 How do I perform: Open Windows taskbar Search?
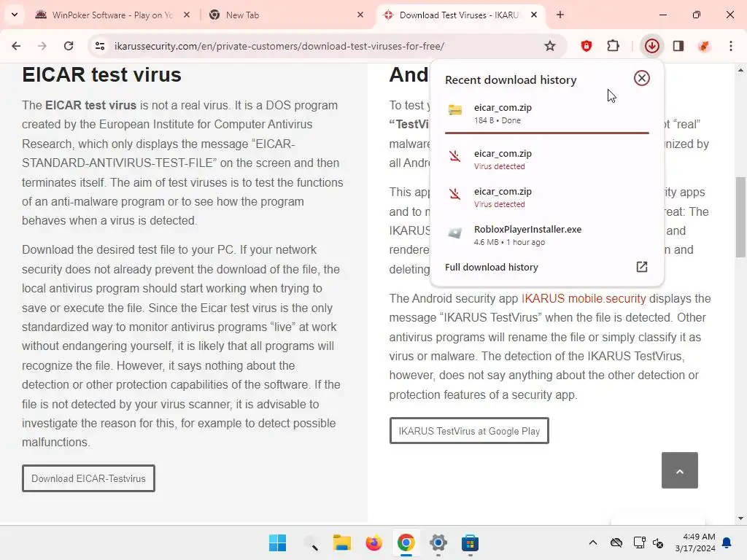tap(310, 542)
